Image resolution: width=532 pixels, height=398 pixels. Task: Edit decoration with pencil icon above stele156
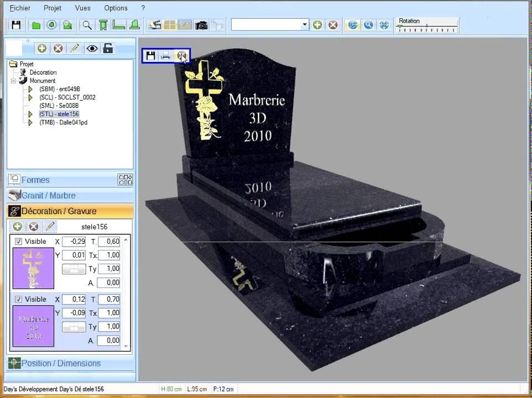tap(50, 227)
